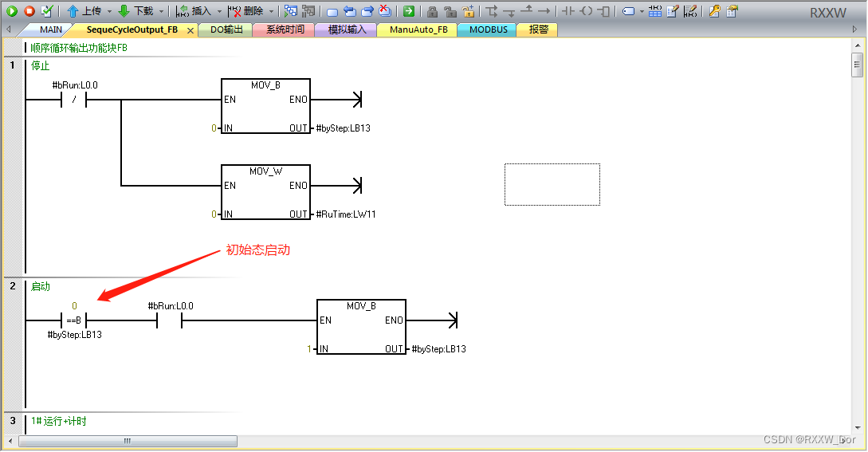Switch to the ManuAuto_FB tab
The width and height of the screenshot is (868, 452).
click(x=418, y=29)
